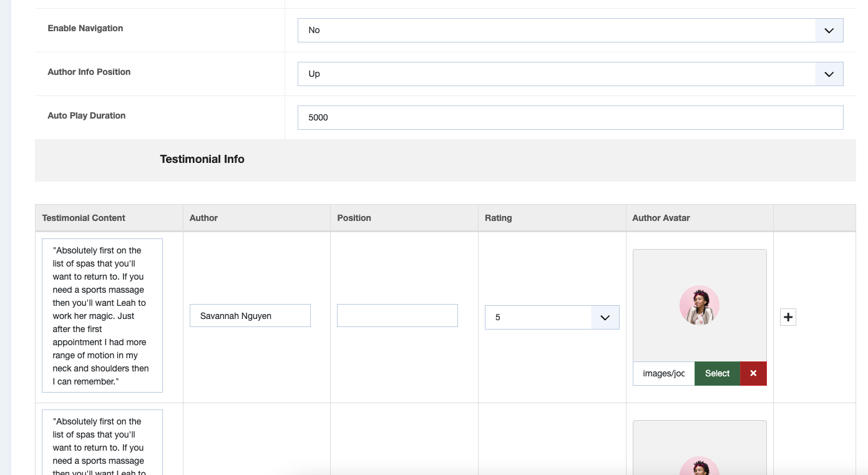Expand the Author Info Position dropdown
Screen dimensions: 868x475
pos(570,74)
